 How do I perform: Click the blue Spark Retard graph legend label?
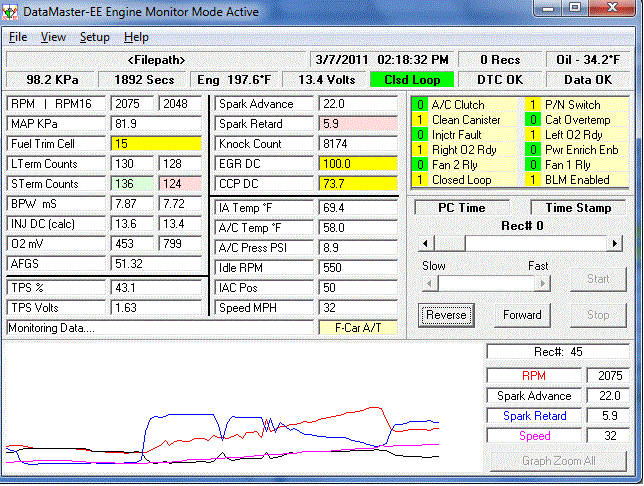pos(534,416)
